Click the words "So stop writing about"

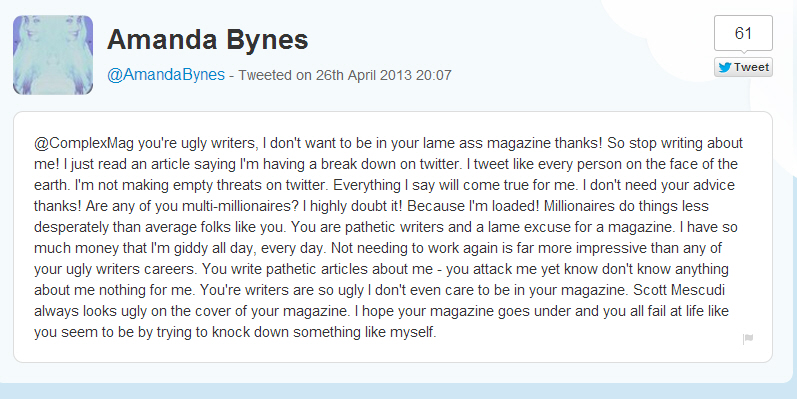click(675, 143)
